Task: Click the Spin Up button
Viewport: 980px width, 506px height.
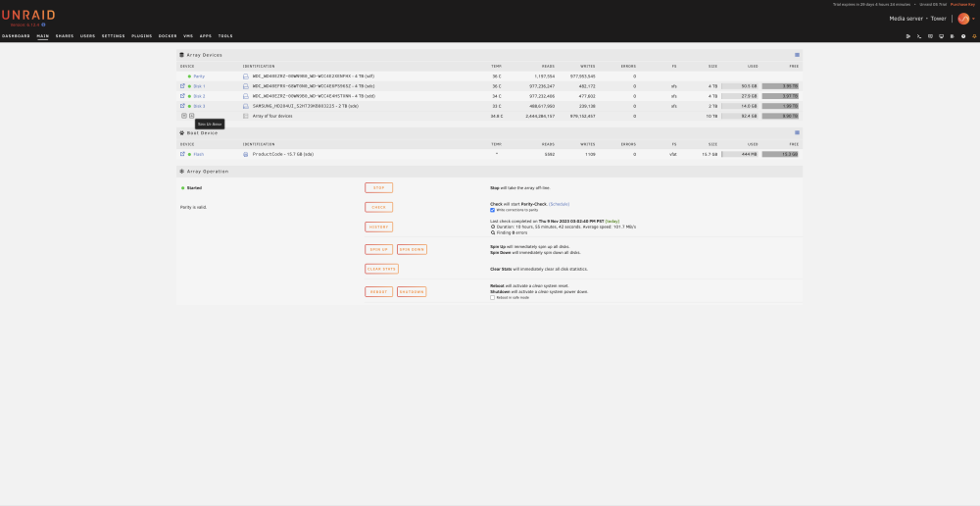Action: point(378,249)
